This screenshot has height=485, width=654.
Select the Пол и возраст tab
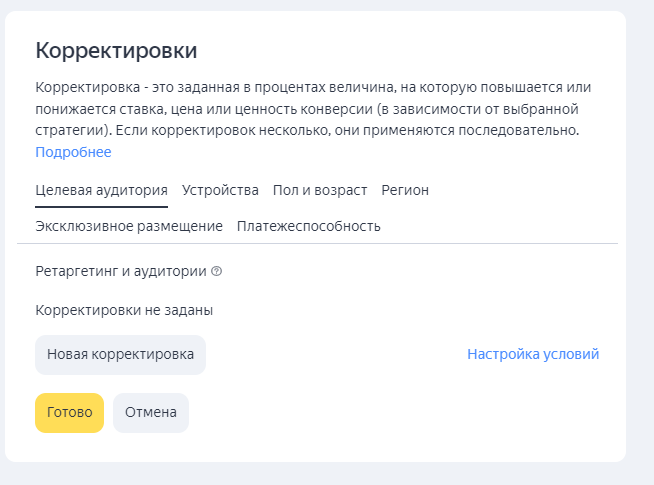coord(320,190)
